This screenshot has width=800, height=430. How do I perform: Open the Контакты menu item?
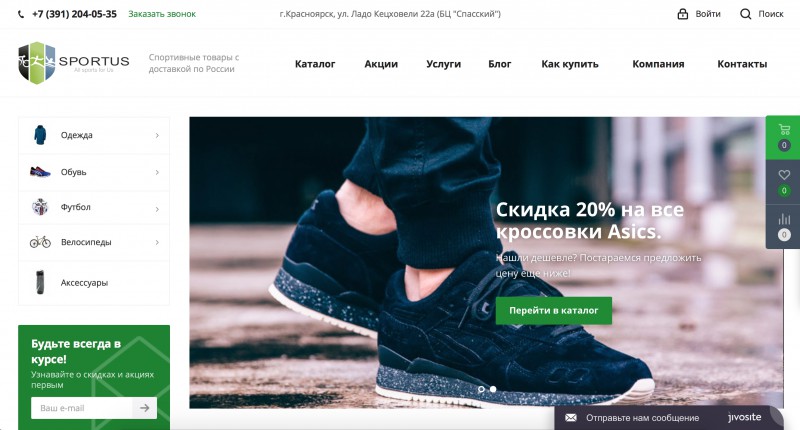pyautogui.click(x=742, y=64)
